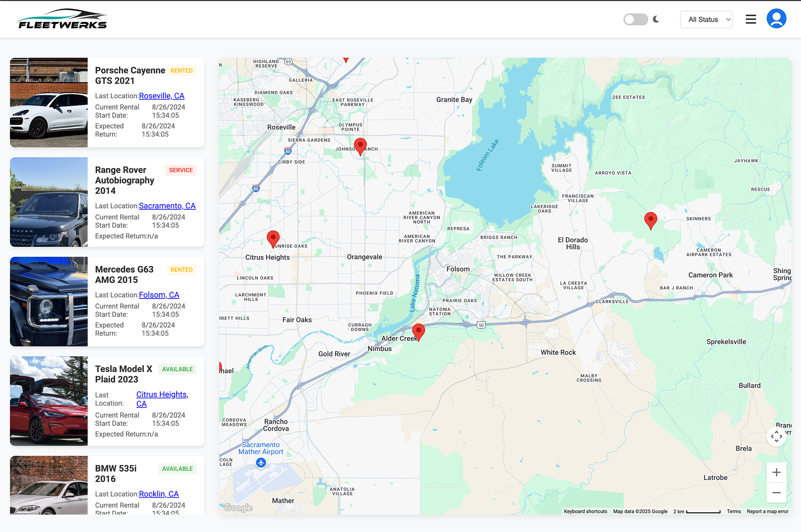Select the map pin near Sunrise Oaks
Image resolution: width=801 pixels, height=532 pixels.
[273, 239]
